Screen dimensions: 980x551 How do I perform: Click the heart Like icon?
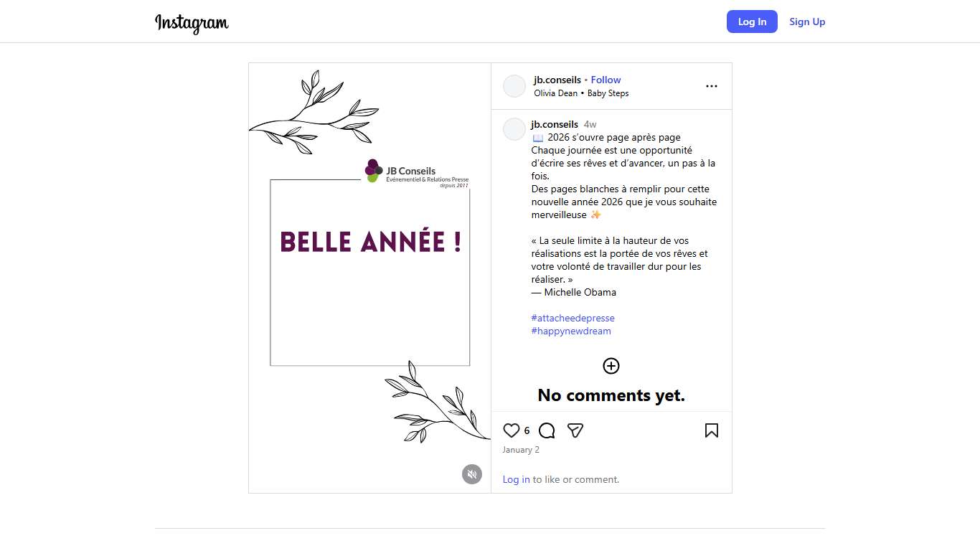coord(511,430)
